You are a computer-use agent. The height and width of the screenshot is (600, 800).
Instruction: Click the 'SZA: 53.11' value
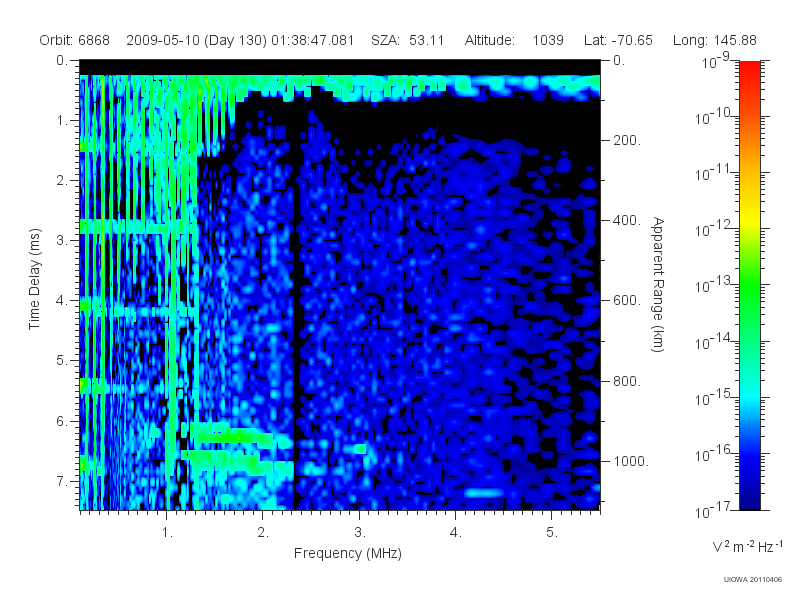[x=408, y=40]
